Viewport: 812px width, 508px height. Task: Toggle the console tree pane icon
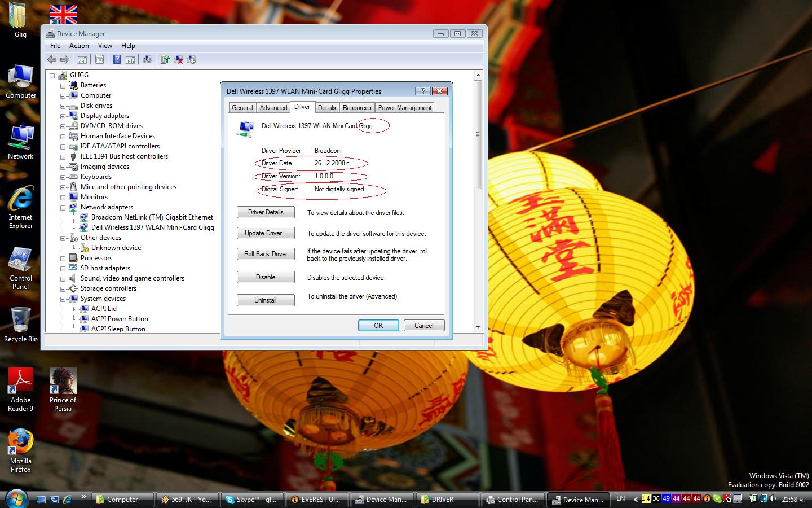pos(82,59)
